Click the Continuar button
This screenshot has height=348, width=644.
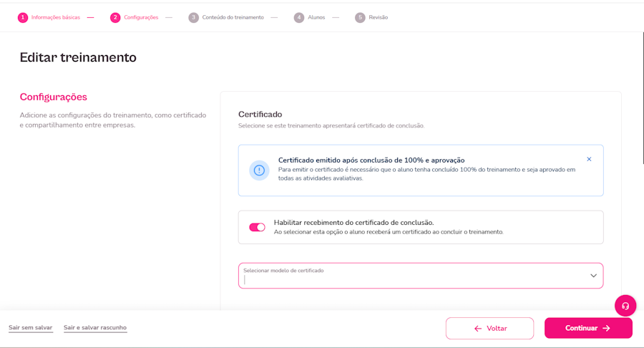(588, 328)
